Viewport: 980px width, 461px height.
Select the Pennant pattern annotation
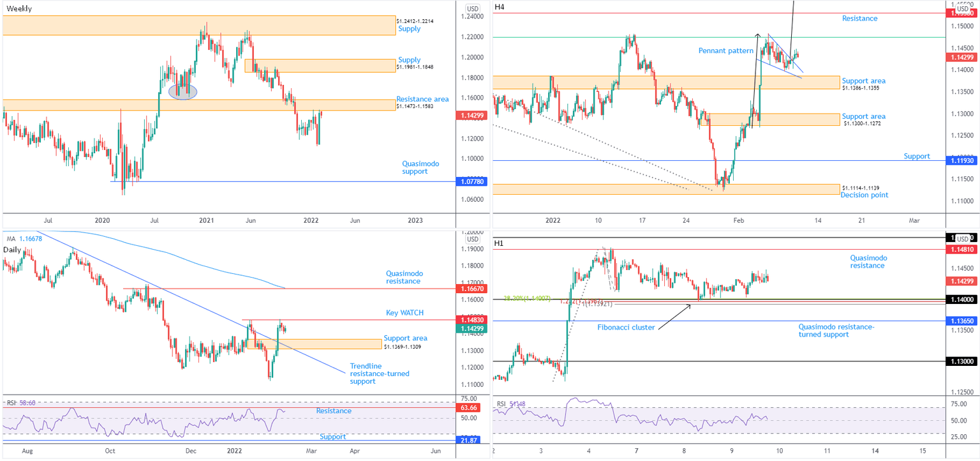pyautogui.click(x=725, y=50)
